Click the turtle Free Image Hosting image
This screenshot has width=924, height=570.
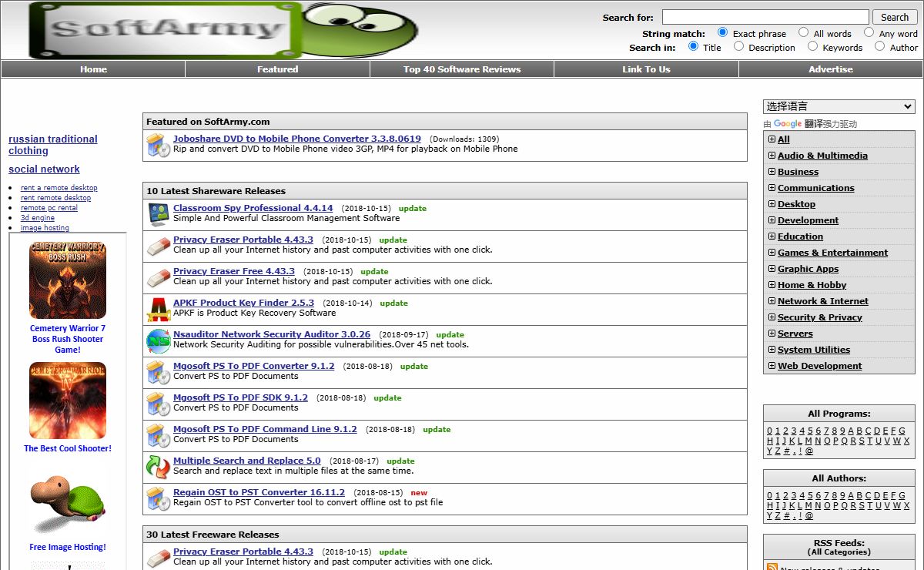(x=68, y=499)
